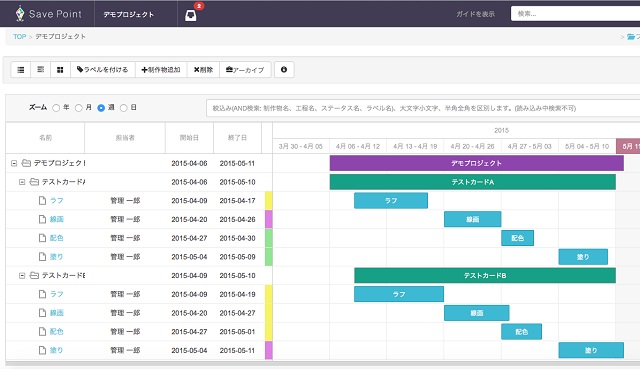Viewport: 640px width, 369px height.
Task: Select the 週 zoom radio
Action: click(101, 108)
